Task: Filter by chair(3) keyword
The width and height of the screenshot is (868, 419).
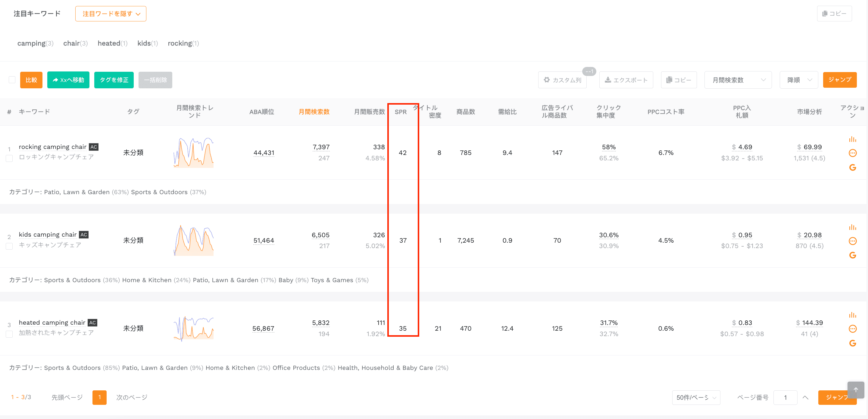Action: pos(76,43)
